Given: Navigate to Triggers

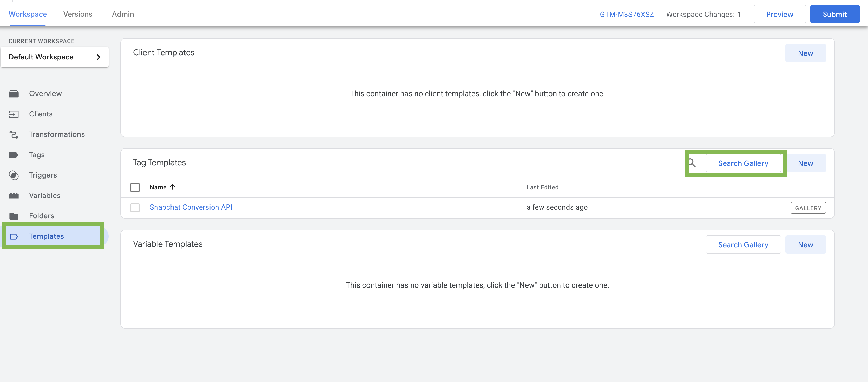Looking at the screenshot, I should click(43, 175).
